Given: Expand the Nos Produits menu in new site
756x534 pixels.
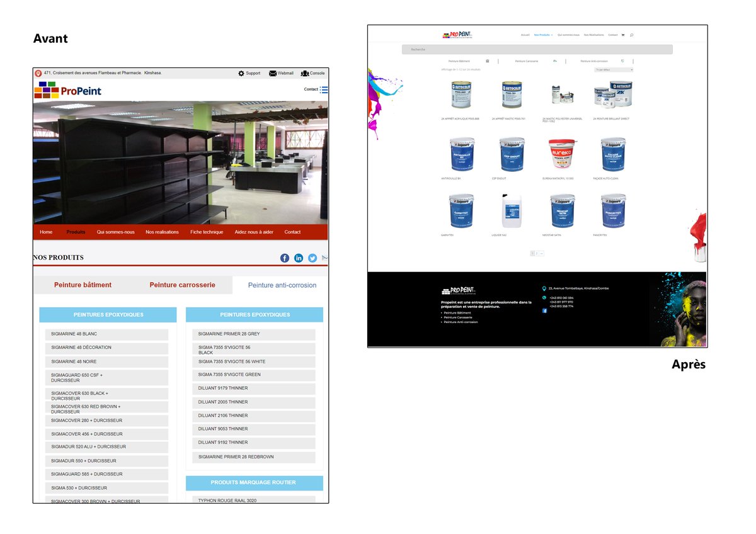Looking at the screenshot, I should click(x=543, y=35).
